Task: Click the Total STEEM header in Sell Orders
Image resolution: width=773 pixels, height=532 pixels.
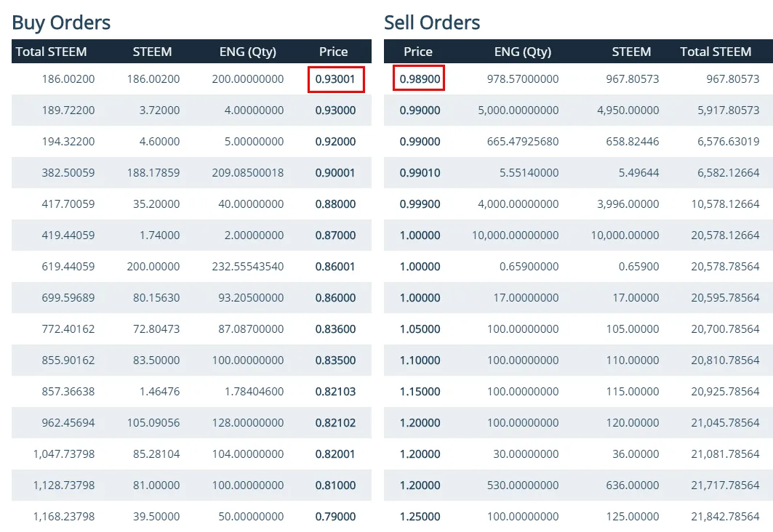Action: point(716,52)
